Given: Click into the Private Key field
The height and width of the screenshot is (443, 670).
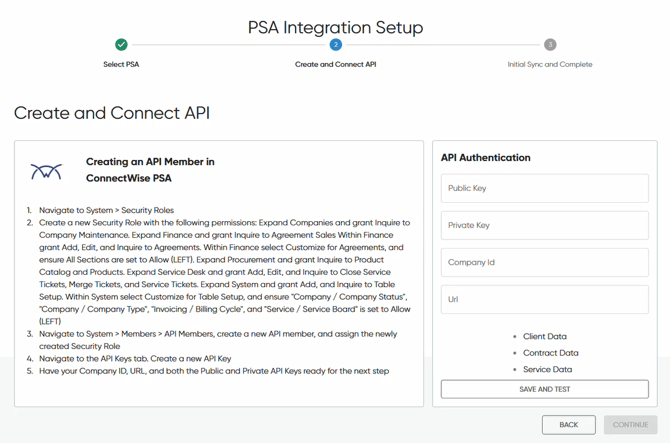Looking at the screenshot, I should (x=544, y=225).
